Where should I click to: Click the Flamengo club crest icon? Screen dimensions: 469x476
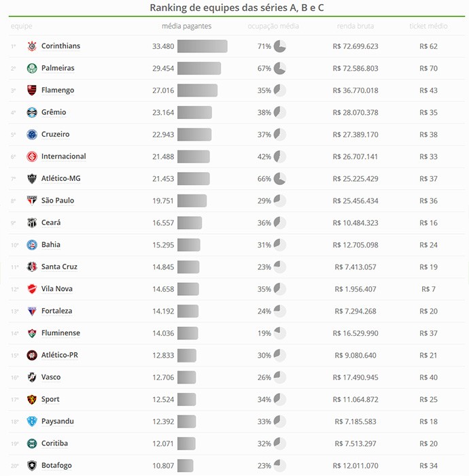(31, 90)
